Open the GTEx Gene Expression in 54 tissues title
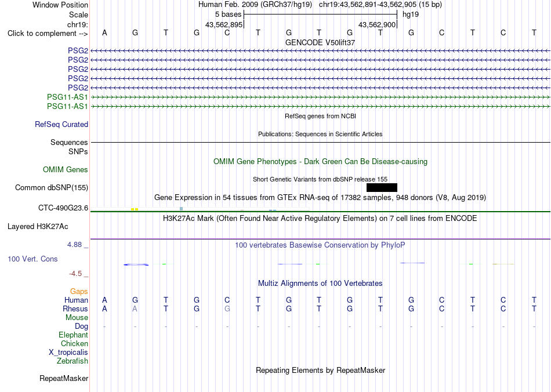 point(320,197)
